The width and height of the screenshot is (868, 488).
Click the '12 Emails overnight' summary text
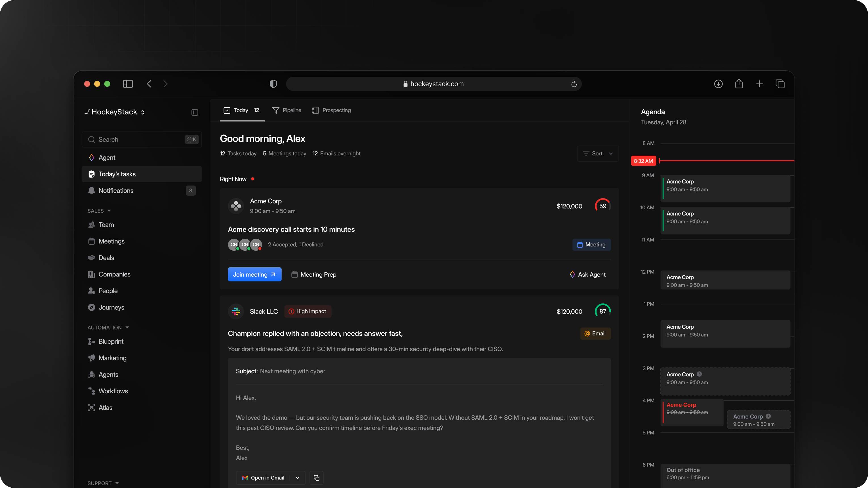click(336, 154)
